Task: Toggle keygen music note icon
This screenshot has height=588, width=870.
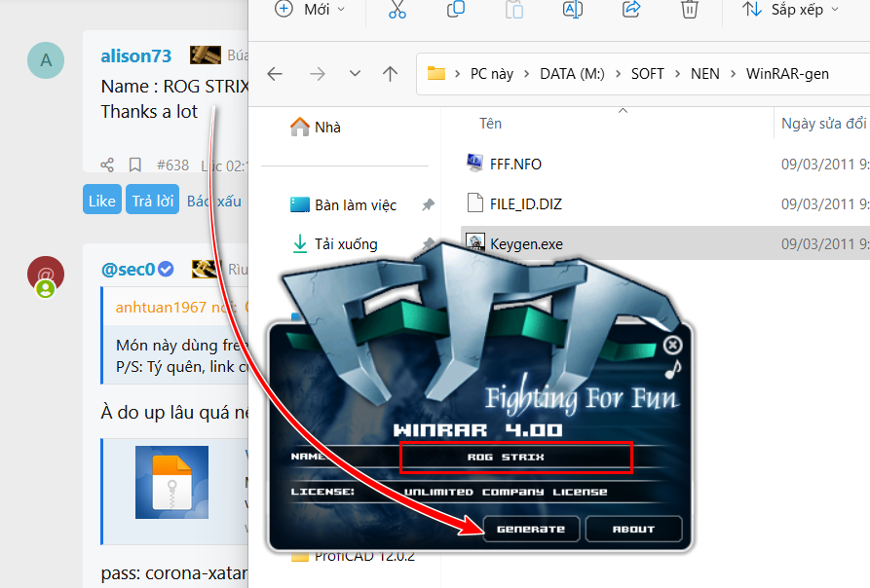Action: (x=673, y=369)
